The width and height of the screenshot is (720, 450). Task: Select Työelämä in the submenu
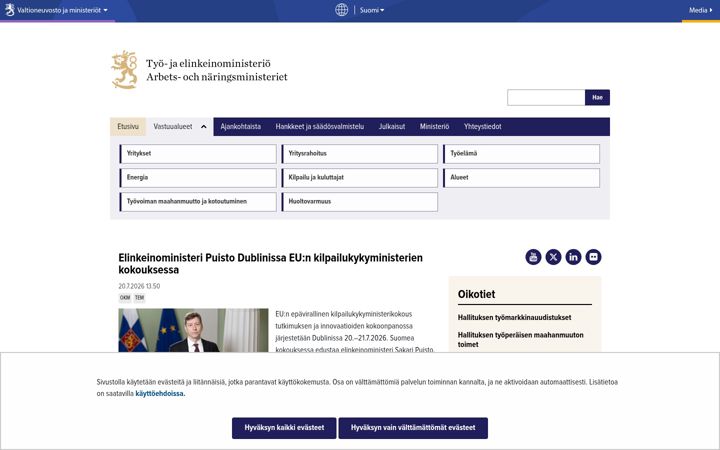(521, 154)
